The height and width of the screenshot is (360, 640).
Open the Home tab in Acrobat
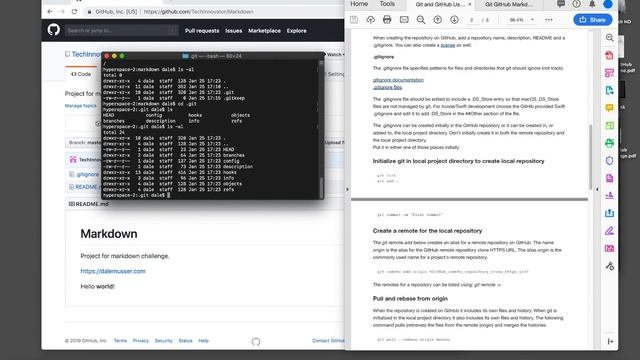[x=359, y=4]
